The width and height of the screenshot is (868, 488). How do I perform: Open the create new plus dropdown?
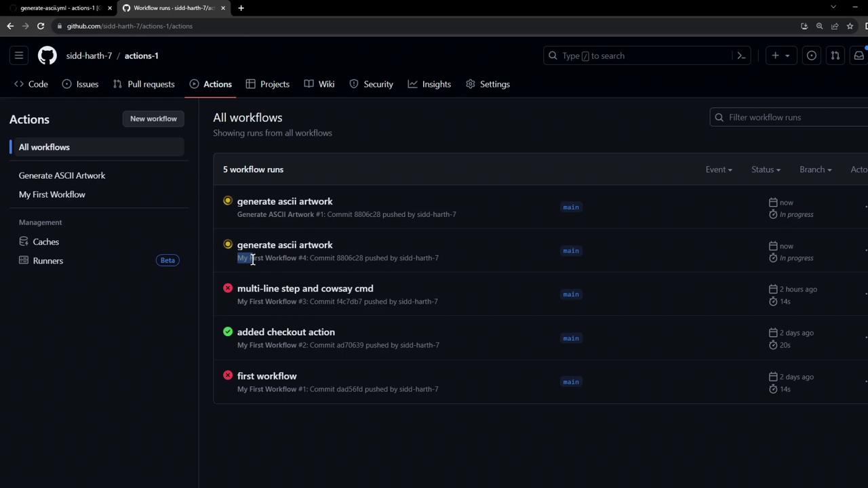point(780,56)
